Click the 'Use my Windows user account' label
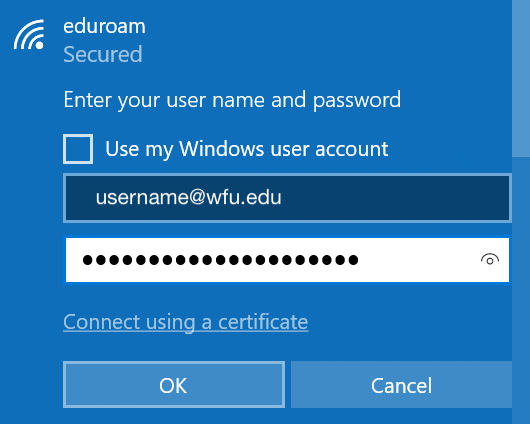The width and height of the screenshot is (530, 424). pos(246,149)
